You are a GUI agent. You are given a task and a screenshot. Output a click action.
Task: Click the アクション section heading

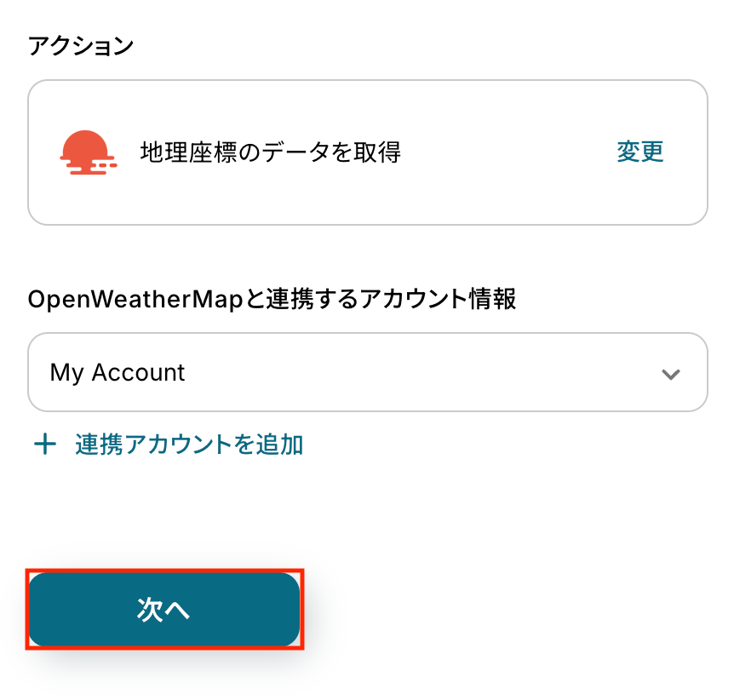click(x=81, y=46)
